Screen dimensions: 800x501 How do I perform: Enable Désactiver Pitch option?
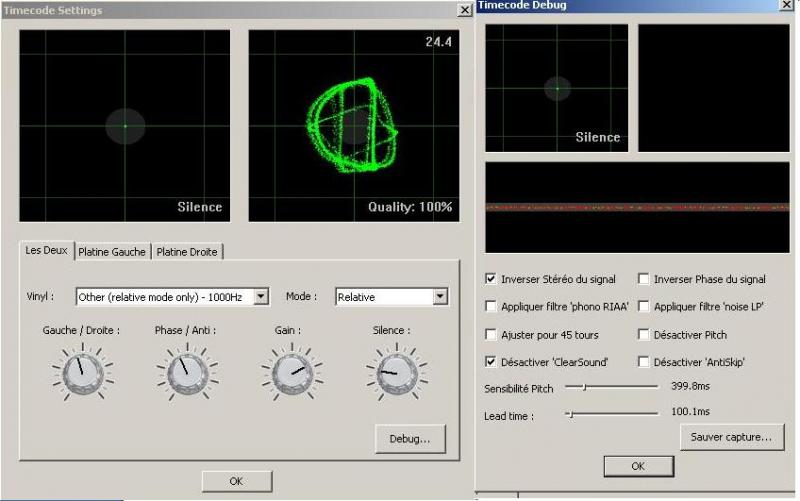click(644, 334)
